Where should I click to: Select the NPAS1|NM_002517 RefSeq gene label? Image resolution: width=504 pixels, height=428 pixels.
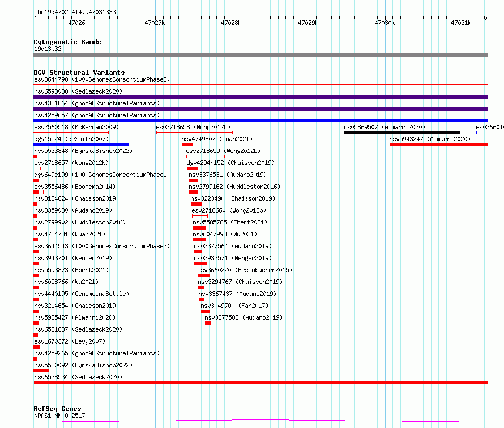click(59, 416)
